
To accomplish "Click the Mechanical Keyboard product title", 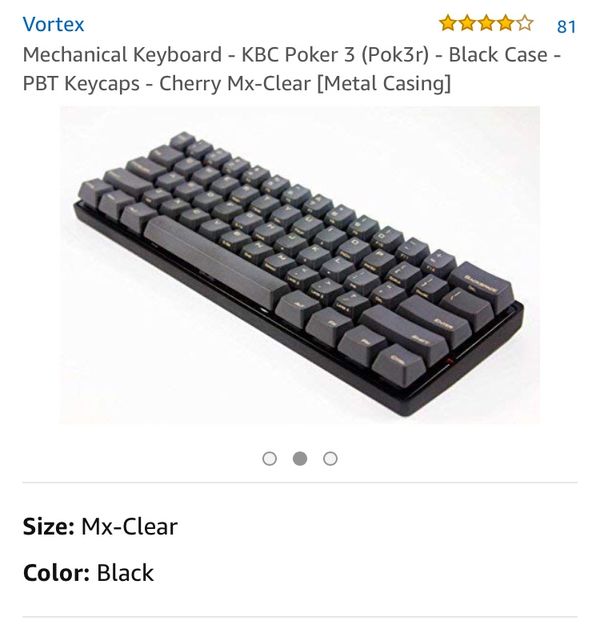I will 292,69.
